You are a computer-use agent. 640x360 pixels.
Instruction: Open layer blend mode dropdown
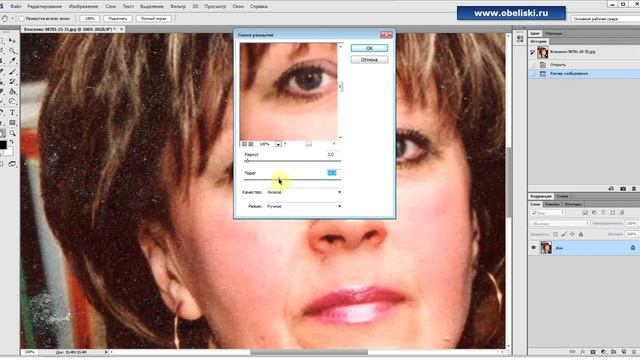[560, 224]
